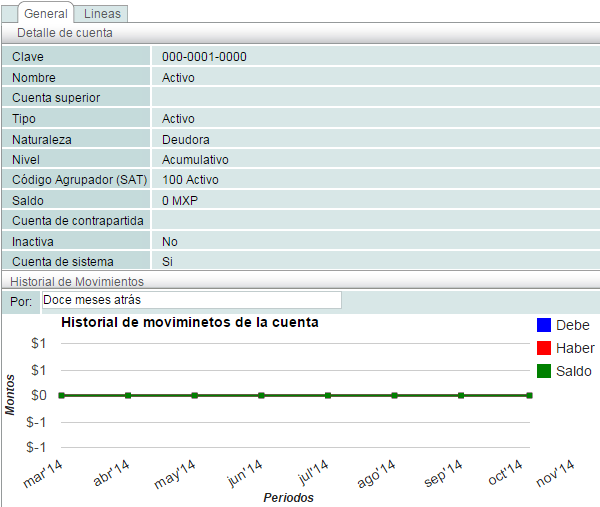
Task: Click the 'Historial de Movimientos' section header
Action: click(77, 282)
